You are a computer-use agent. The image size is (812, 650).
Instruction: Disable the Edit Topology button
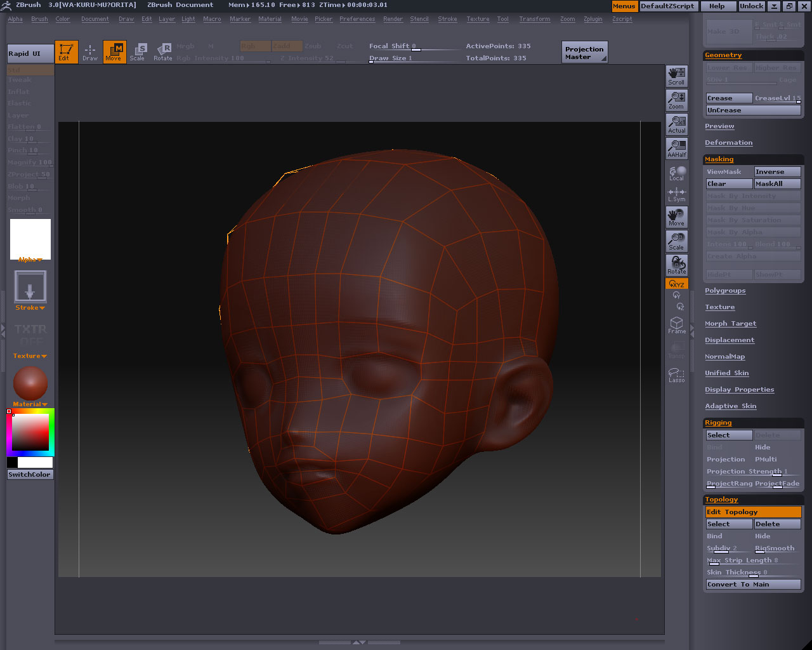(753, 512)
